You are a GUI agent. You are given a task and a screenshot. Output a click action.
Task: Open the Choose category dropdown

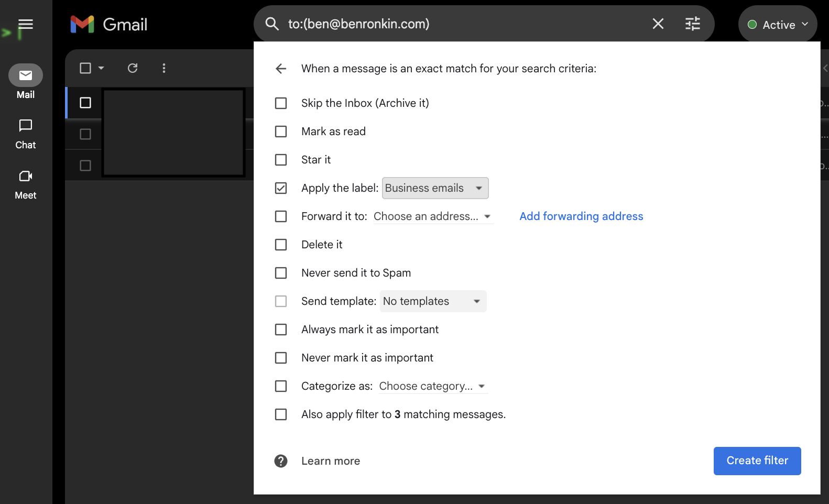pyautogui.click(x=433, y=386)
